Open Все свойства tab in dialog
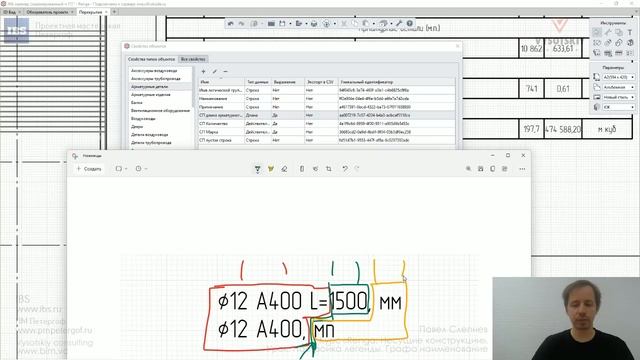The image size is (640, 360). [193, 59]
